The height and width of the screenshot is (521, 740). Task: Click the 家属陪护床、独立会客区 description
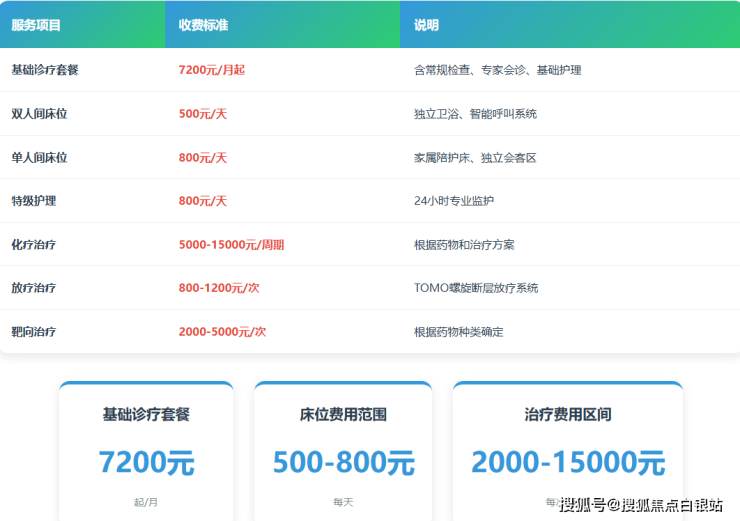pos(475,158)
